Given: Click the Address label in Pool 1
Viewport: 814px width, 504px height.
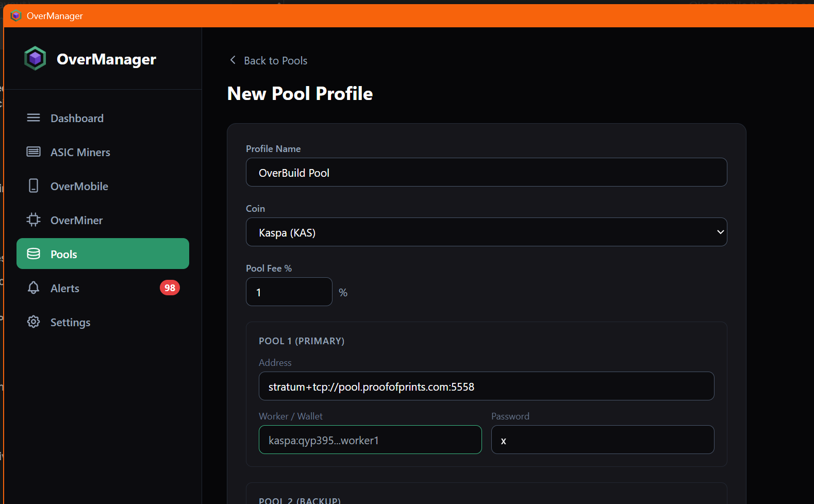Looking at the screenshot, I should [275, 363].
